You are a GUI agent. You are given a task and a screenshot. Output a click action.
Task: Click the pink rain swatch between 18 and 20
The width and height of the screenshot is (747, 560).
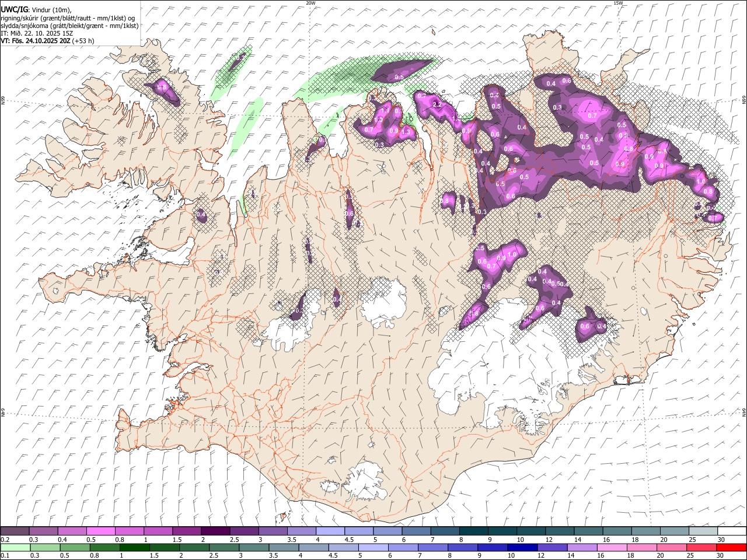pos(642,547)
